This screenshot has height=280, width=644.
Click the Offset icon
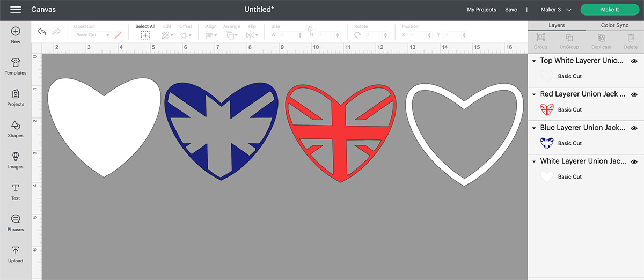184,35
